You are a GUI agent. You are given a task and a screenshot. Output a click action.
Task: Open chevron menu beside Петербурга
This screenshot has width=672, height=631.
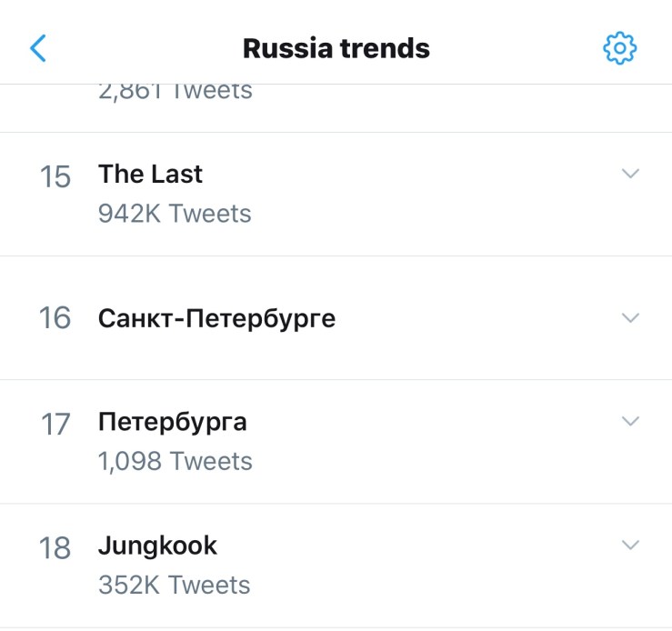pyautogui.click(x=630, y=421)
